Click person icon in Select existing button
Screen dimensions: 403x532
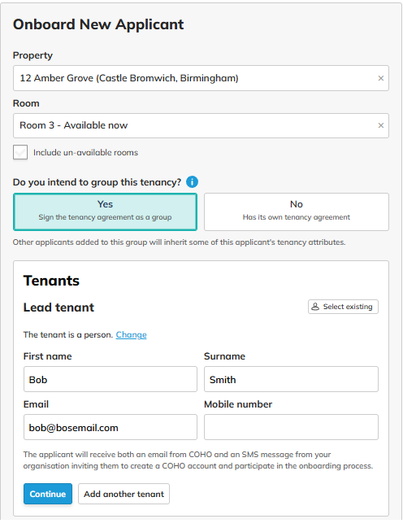(x=315, y=307)
